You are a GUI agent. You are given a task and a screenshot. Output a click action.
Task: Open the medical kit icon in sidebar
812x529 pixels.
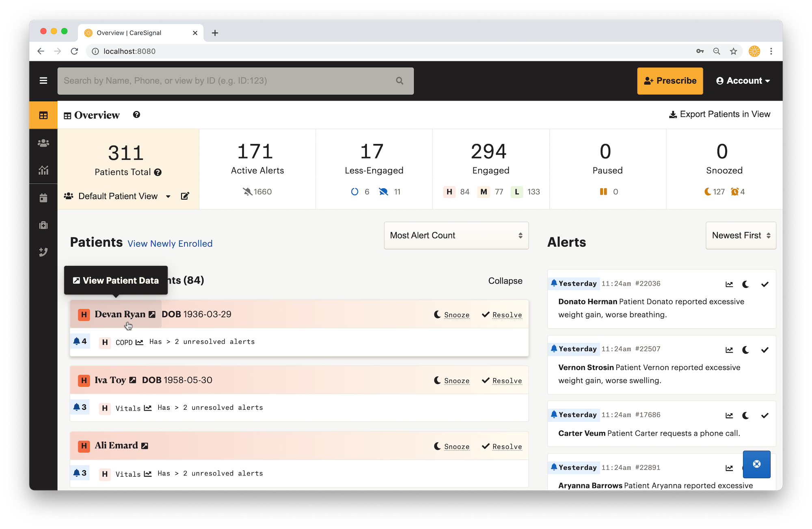point(43,225)
